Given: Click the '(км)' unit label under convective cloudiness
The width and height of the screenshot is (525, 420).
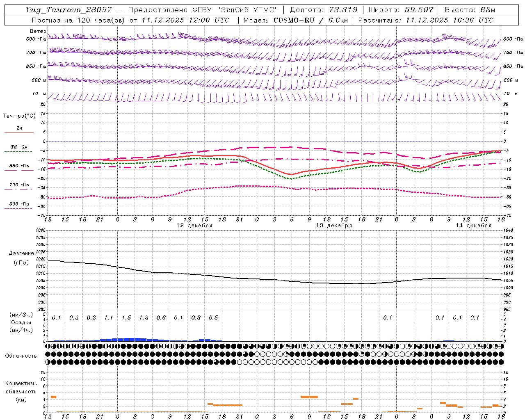Looking at the screenshot, I should [21, 399].
